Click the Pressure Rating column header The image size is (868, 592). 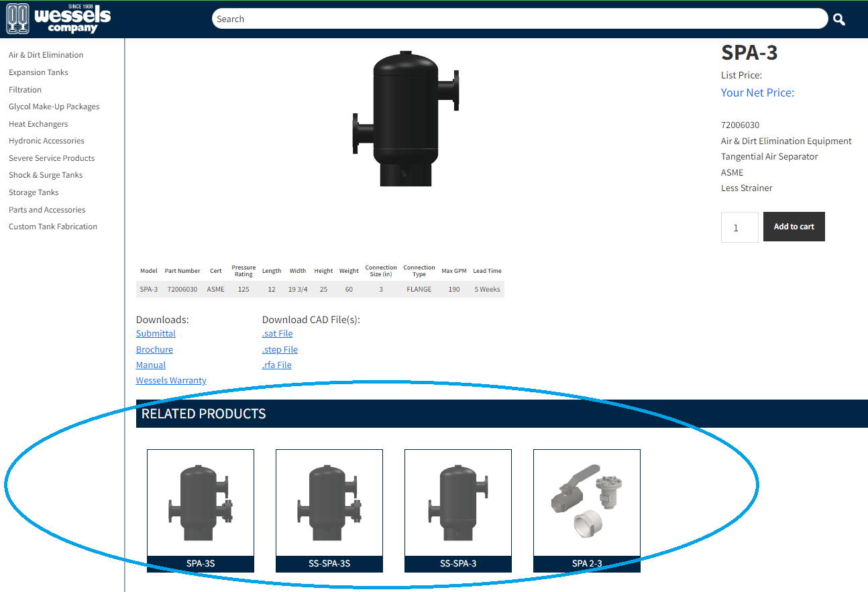243,271
